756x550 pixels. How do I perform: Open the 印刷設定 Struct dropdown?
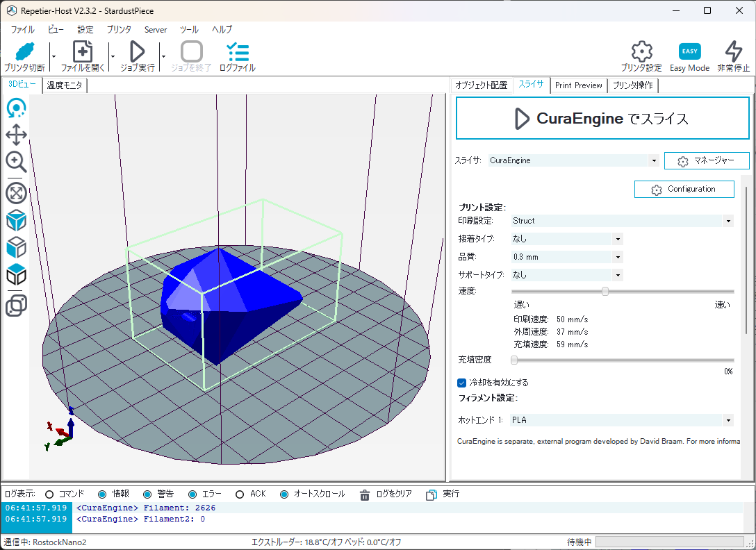click(x=728, y=221)
